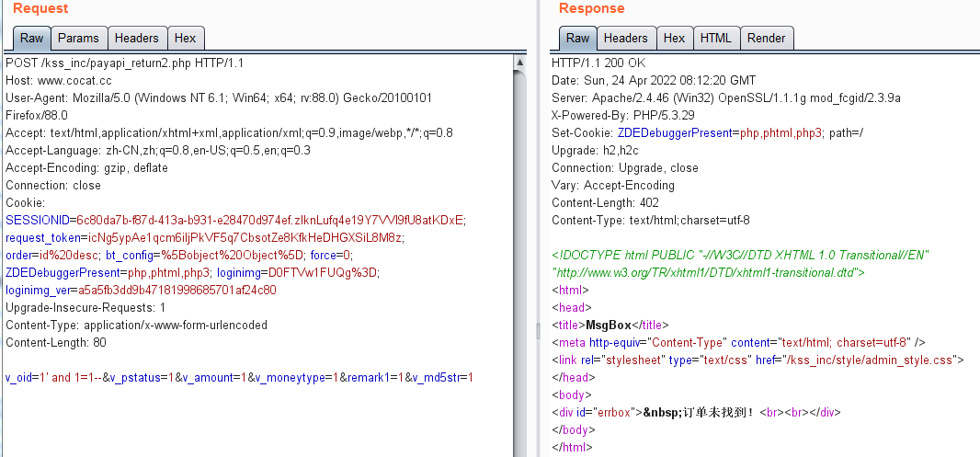Click the Vary: Accept-Encoding header
The height and width of the screenshot is (457, 980).
pyautogui.click(x=613, y=186)
